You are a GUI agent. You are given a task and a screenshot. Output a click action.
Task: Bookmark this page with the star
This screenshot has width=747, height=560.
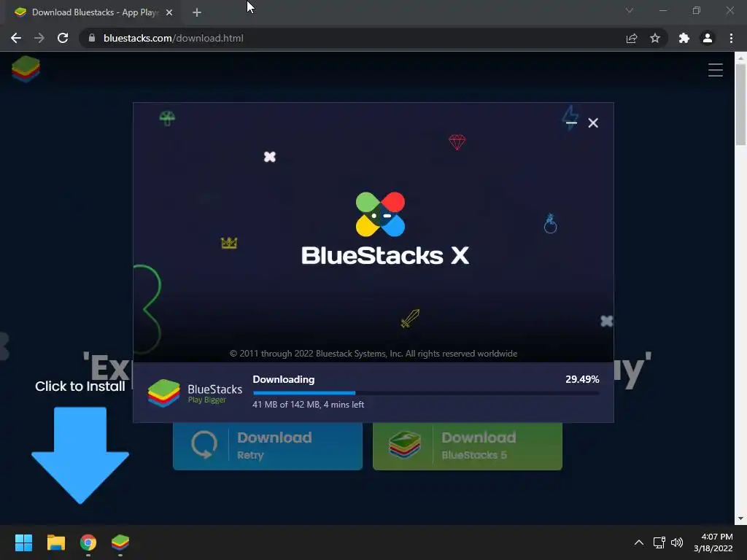point(655,38)
